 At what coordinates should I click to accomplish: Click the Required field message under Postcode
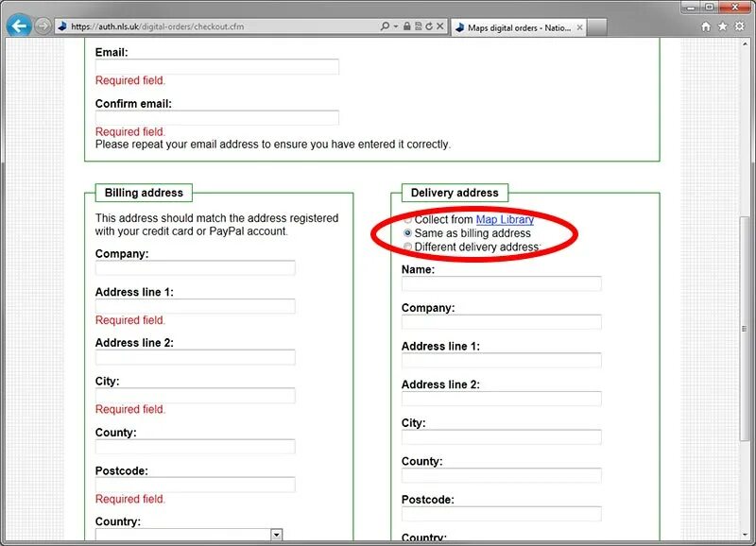pyautogui.click(x=129, y=499)
